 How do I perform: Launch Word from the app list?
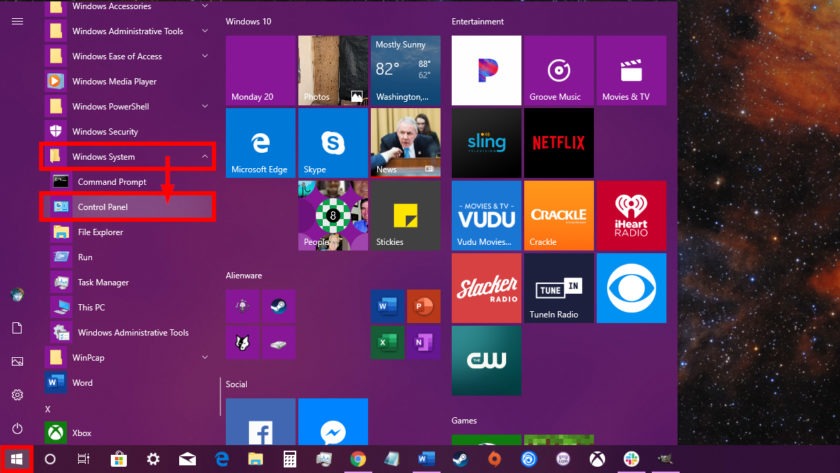click(127, 382)
